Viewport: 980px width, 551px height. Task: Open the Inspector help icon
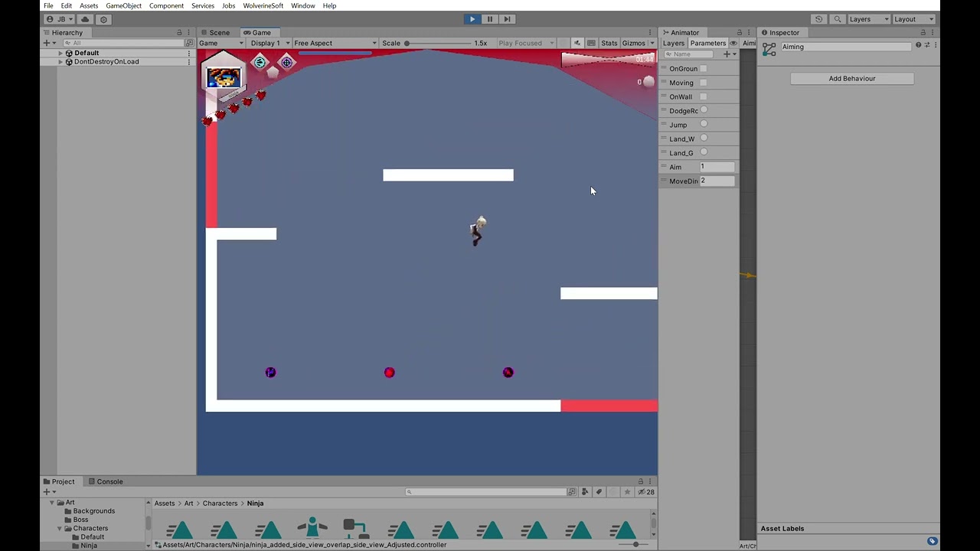pos(918,45)
